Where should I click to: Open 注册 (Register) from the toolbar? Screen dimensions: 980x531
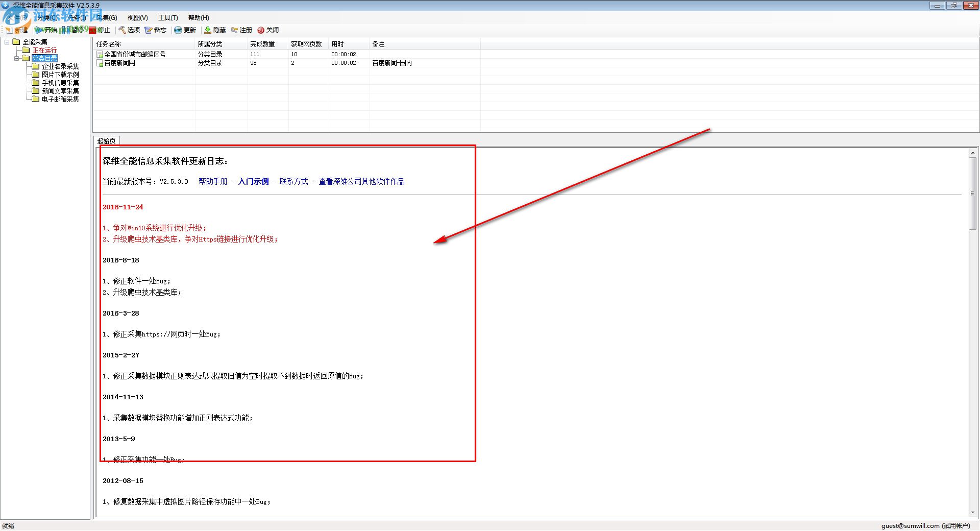[241, 30]
